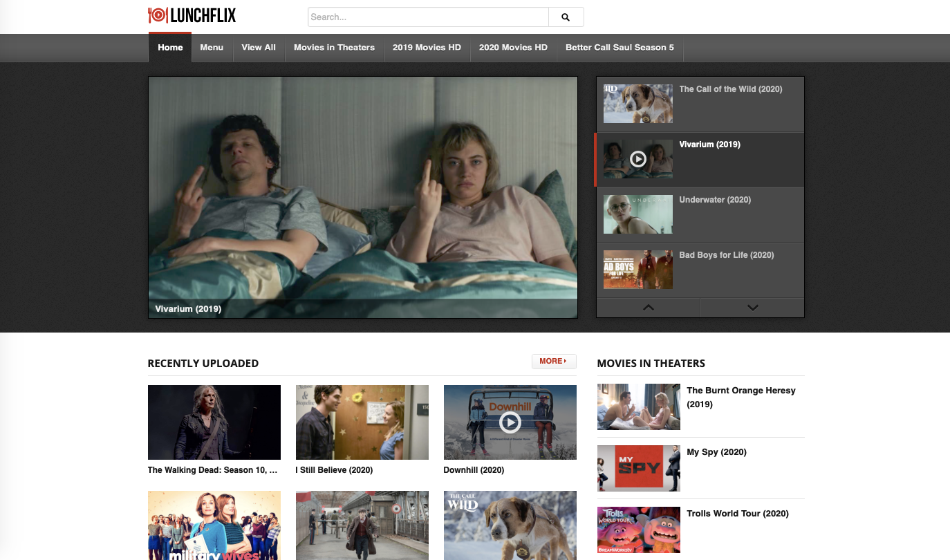Click The Walking Dead: Season 10 title
The width and height of the screenshot is (950, 560).
(213, 470)
